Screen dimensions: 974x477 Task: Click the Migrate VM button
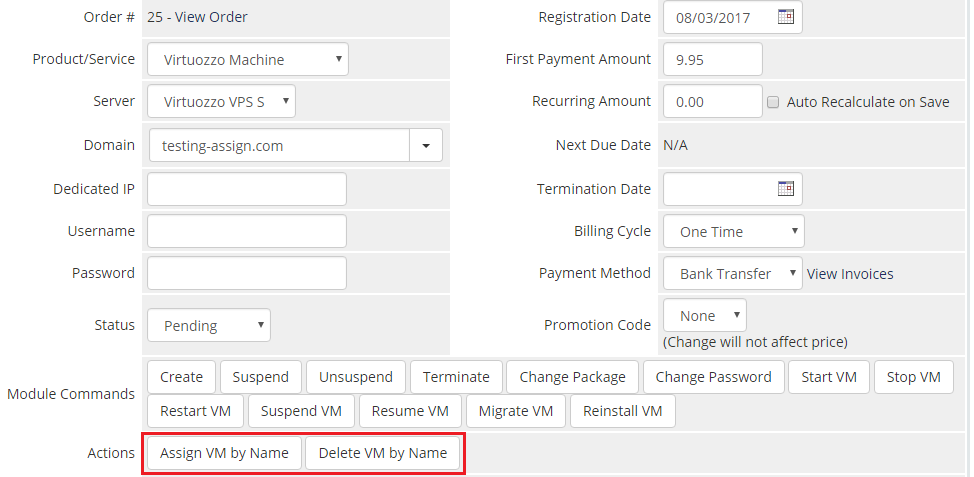coord(516,411)
